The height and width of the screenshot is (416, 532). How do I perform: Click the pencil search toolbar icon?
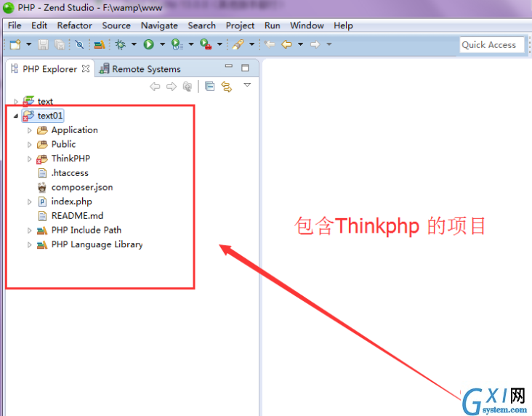pyautogui.click(x=238, y=44)
